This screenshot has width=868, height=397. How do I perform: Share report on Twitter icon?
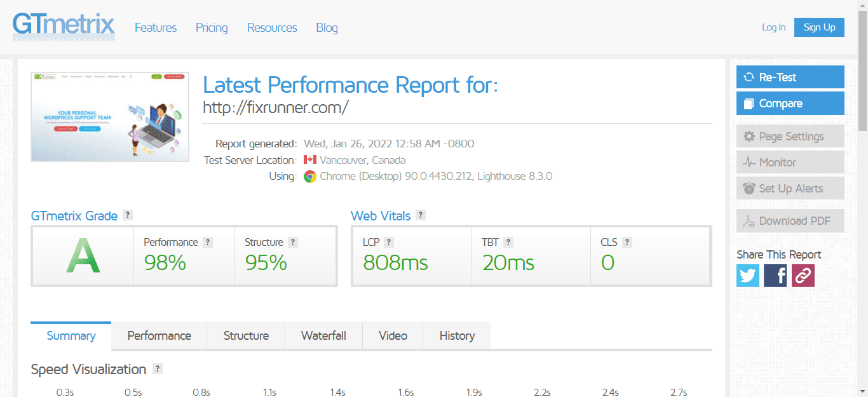point(748,276)
